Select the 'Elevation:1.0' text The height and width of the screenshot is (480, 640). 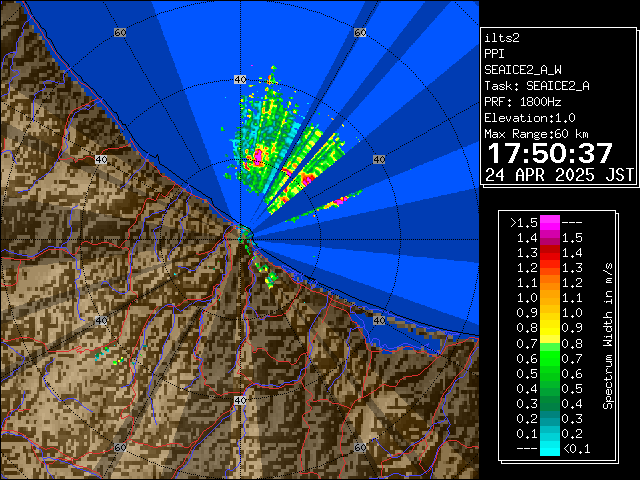530,118
